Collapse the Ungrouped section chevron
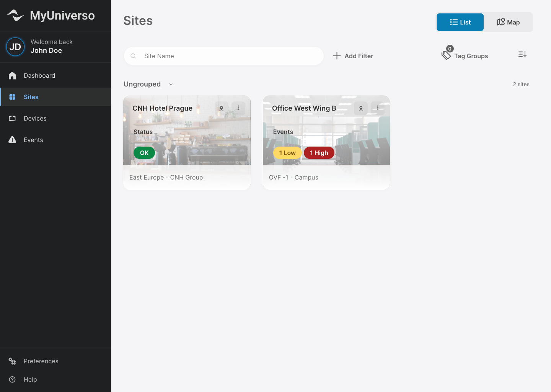551x392 pixels. [171, 84]
